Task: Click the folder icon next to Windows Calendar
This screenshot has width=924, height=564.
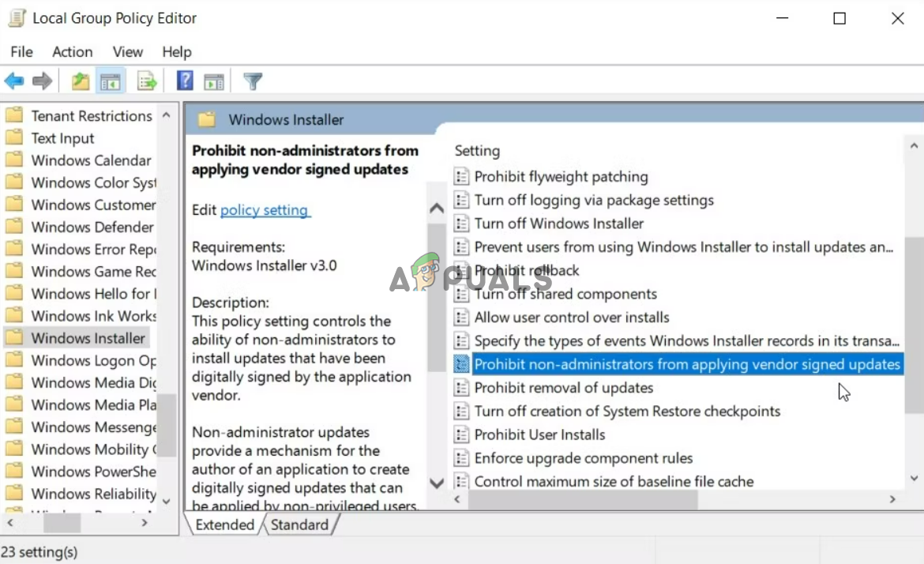Action: pos(14,160)
